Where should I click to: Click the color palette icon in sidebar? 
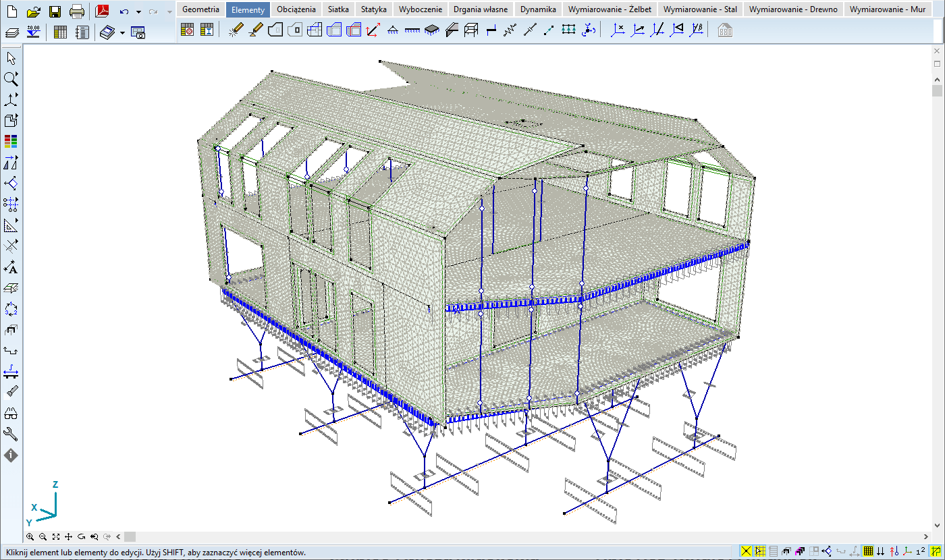click(11, 141)
